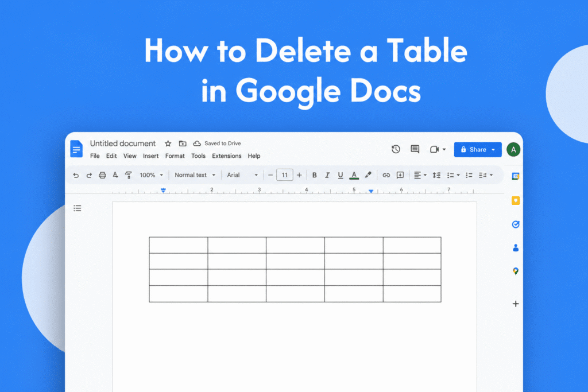This screenshot has height=392, width=588.
Task: Expand the Share button arrow
Action: 493,150
